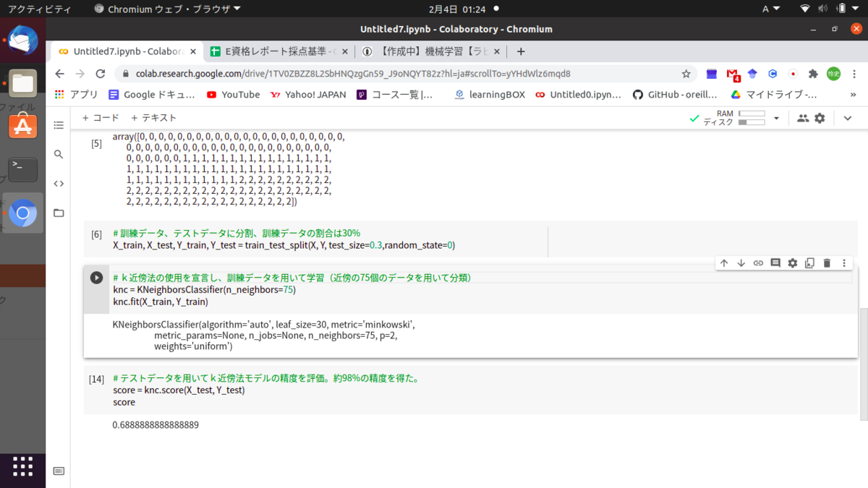Open the table of contents sidebar

[59, 125]
